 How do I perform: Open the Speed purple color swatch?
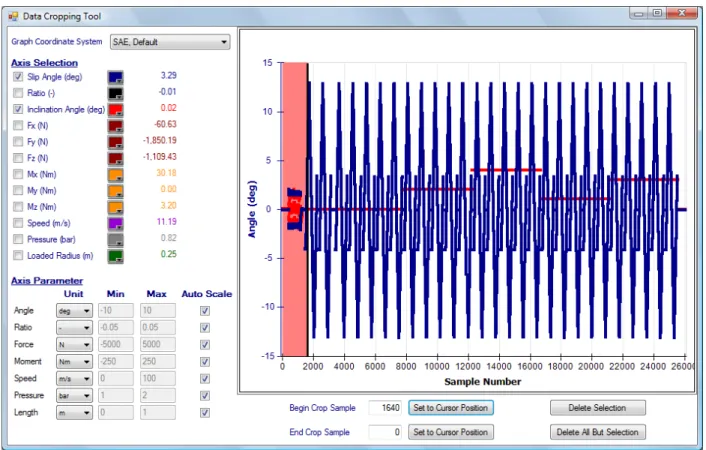point(115,223)
